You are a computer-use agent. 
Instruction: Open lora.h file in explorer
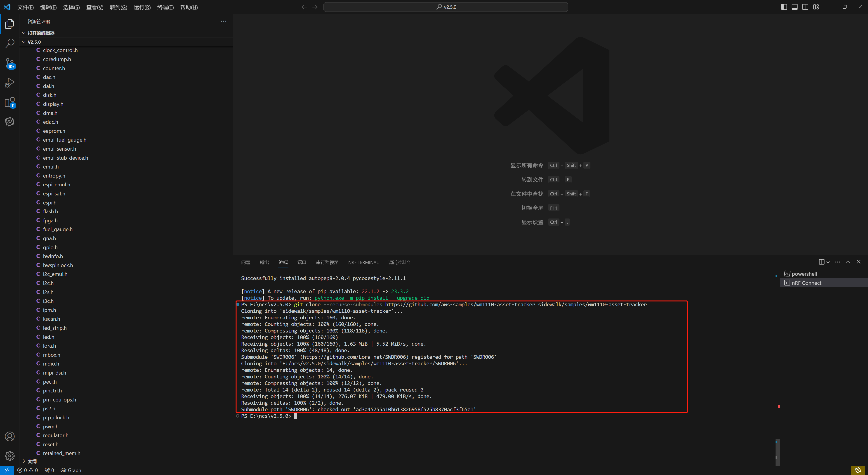[126, 346]
